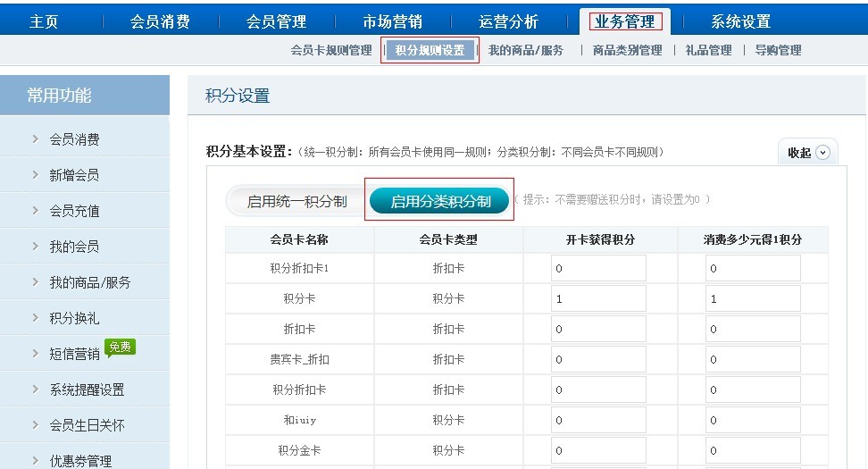868x469 pixels.
Task: Expand 会员消费 arrow in the sidebar
Action: (35, 139)
